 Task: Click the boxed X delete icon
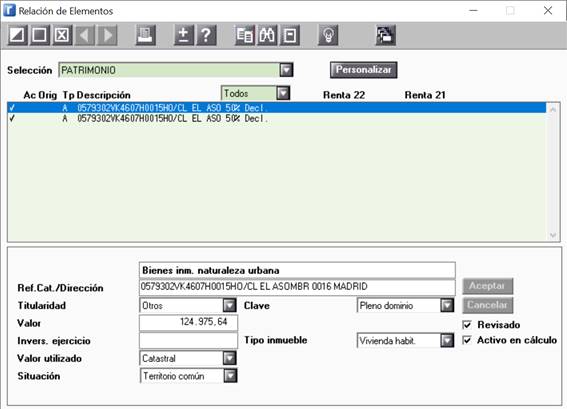point(62,35)
